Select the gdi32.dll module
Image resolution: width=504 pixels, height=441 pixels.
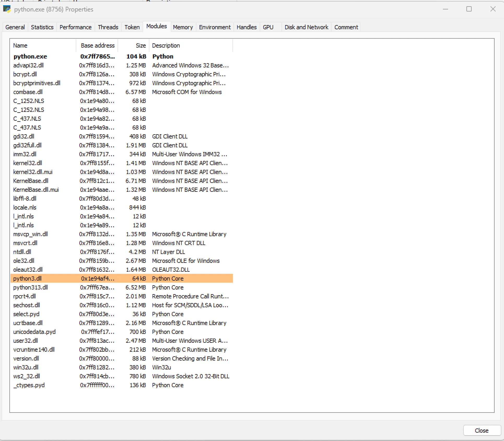(122, 136)
